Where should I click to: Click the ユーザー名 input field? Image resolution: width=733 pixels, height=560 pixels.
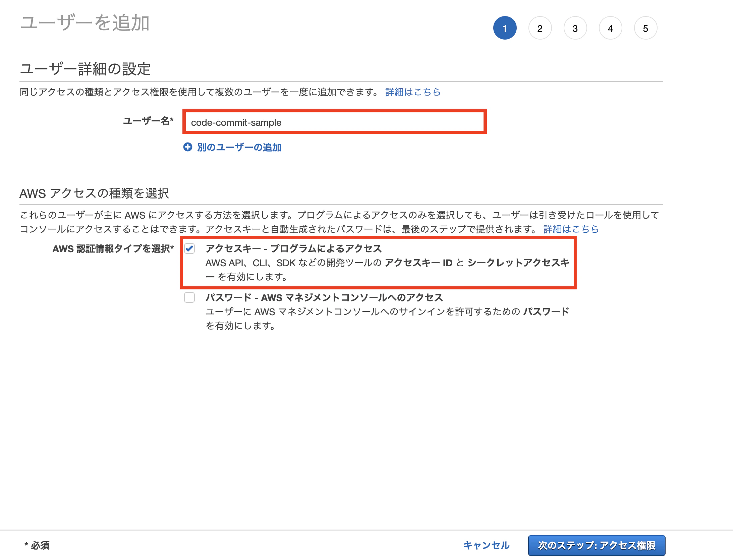(x=334, y=122)
